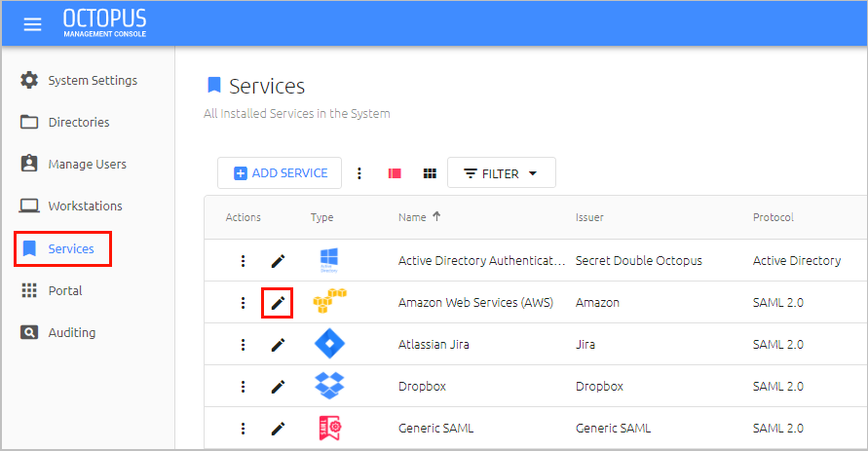Select the Atlassian Jira name cell

coord(434,345)
